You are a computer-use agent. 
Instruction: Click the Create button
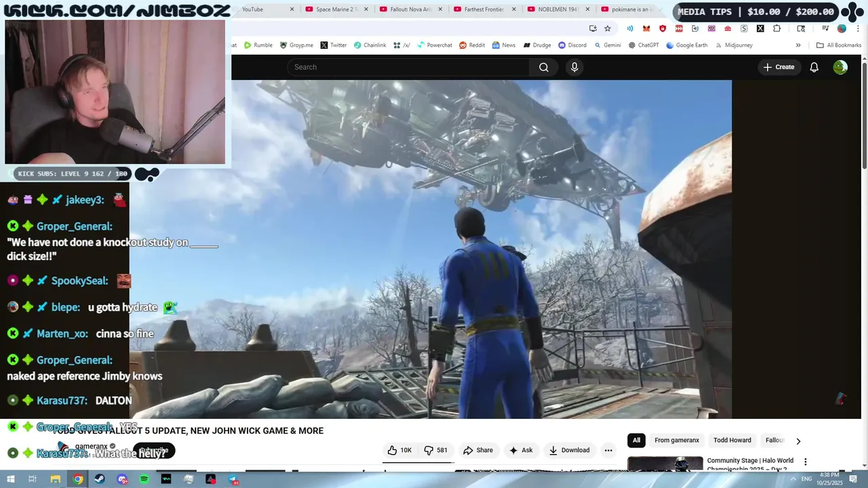pyautogui.click(x=778, y=67)
